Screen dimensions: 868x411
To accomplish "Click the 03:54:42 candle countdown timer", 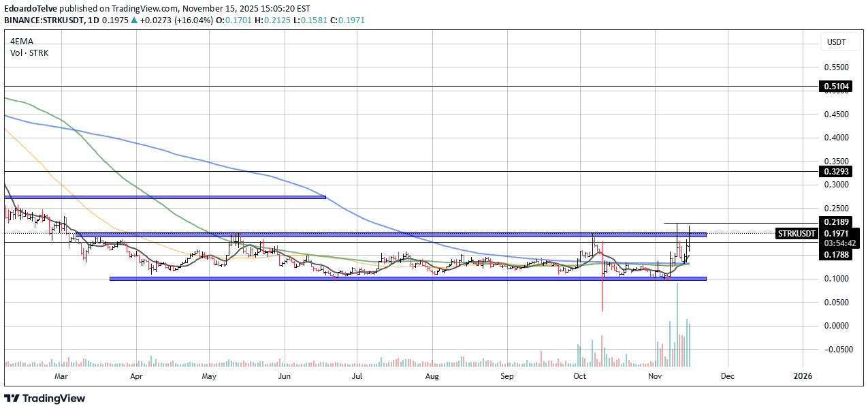I will [x=835, y=243].
